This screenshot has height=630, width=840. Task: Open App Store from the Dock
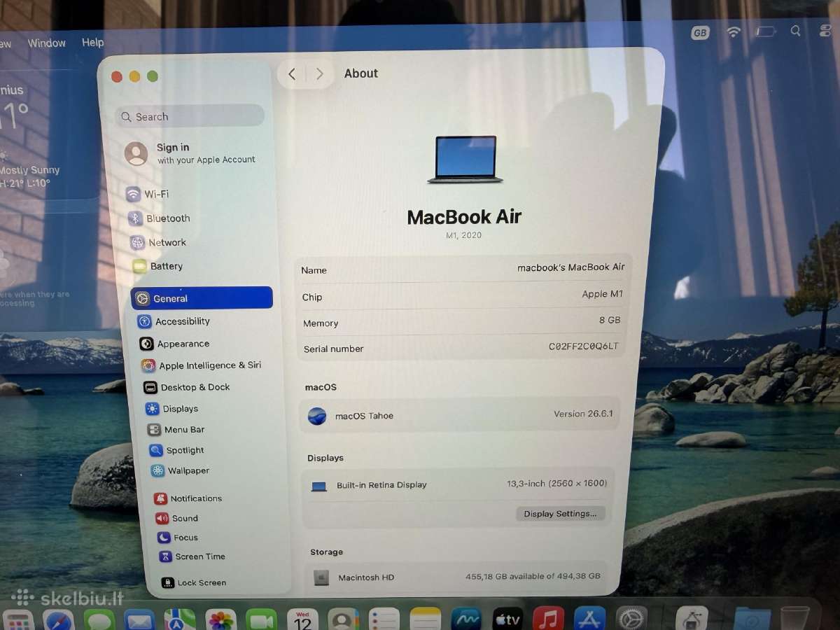pyautogui.click(x=589, y=619)
